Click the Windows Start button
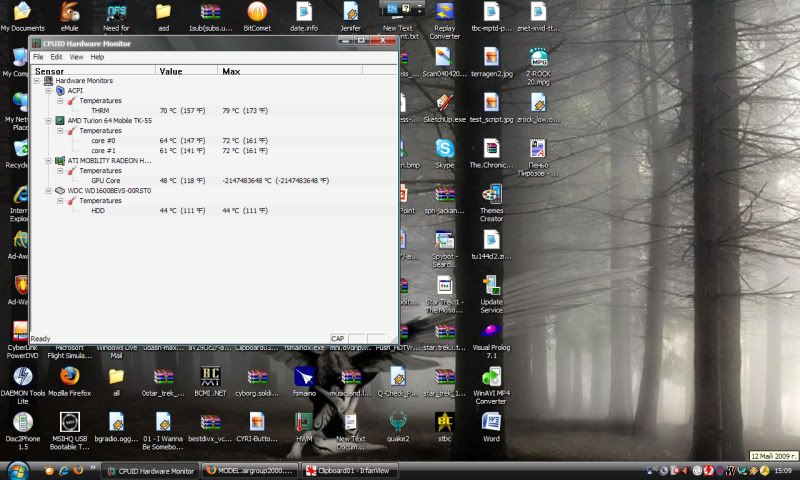 pos(17,470)
